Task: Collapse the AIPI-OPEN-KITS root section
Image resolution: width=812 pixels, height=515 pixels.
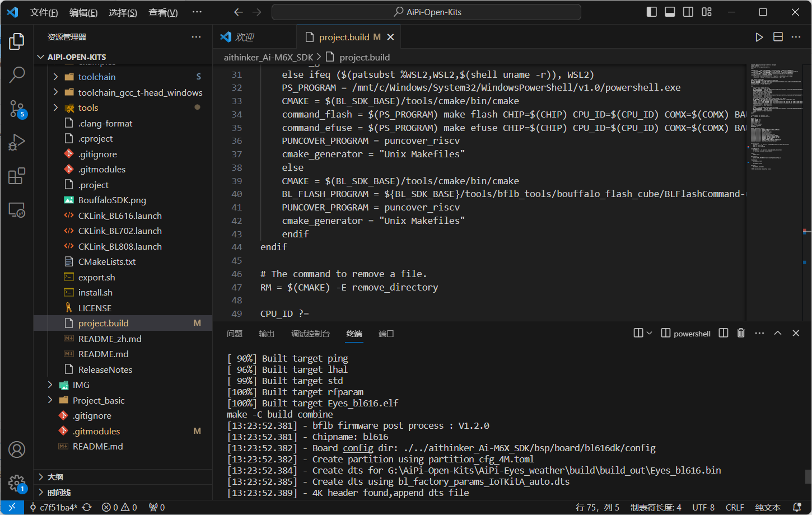Action: click(x=123, y=57)
